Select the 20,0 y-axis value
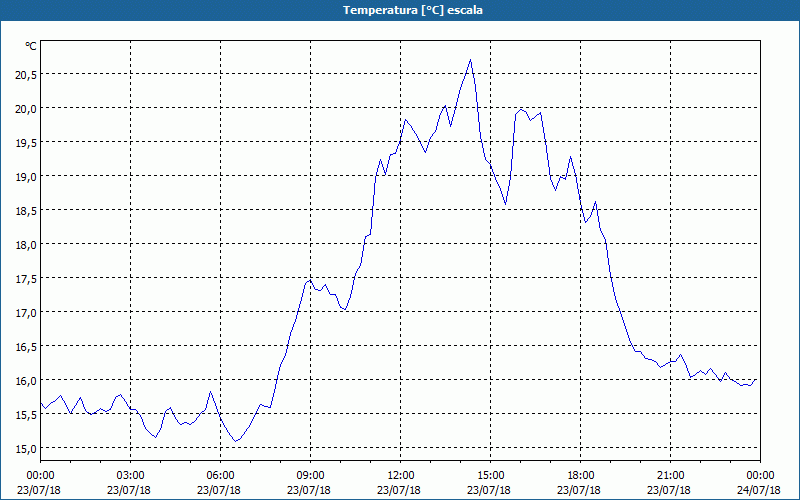The image size is (800, 500). [x=26, y=109]
